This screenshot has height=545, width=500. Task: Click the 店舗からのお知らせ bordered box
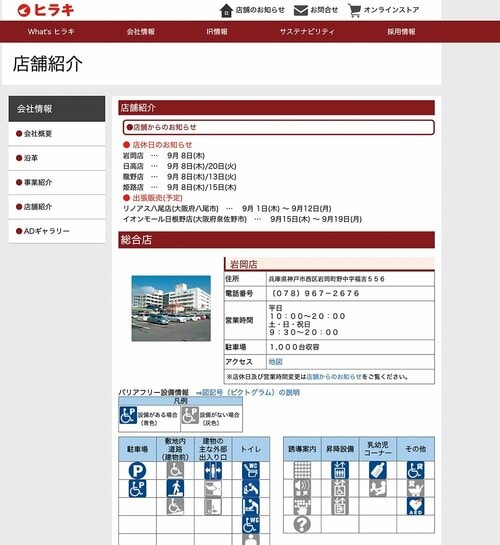click(x=278, y=128)
